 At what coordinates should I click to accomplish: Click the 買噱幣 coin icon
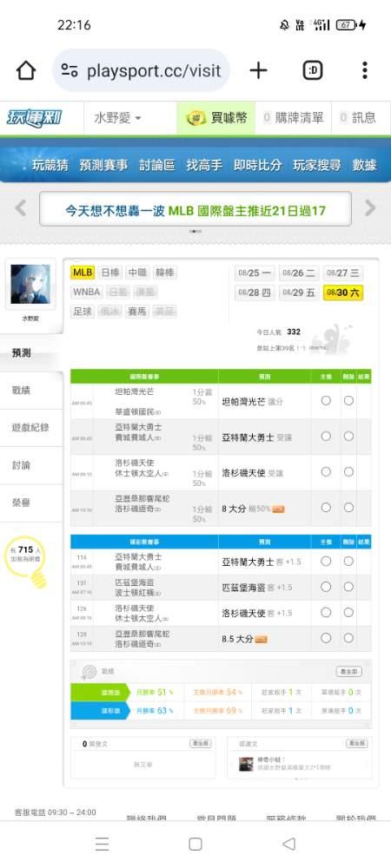click(196, 118)
